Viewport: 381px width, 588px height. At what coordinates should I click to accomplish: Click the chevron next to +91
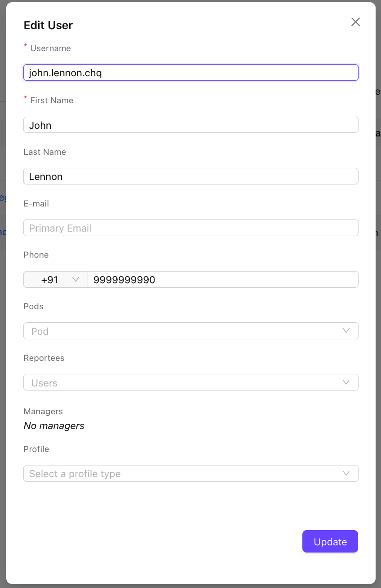[75, 280]
